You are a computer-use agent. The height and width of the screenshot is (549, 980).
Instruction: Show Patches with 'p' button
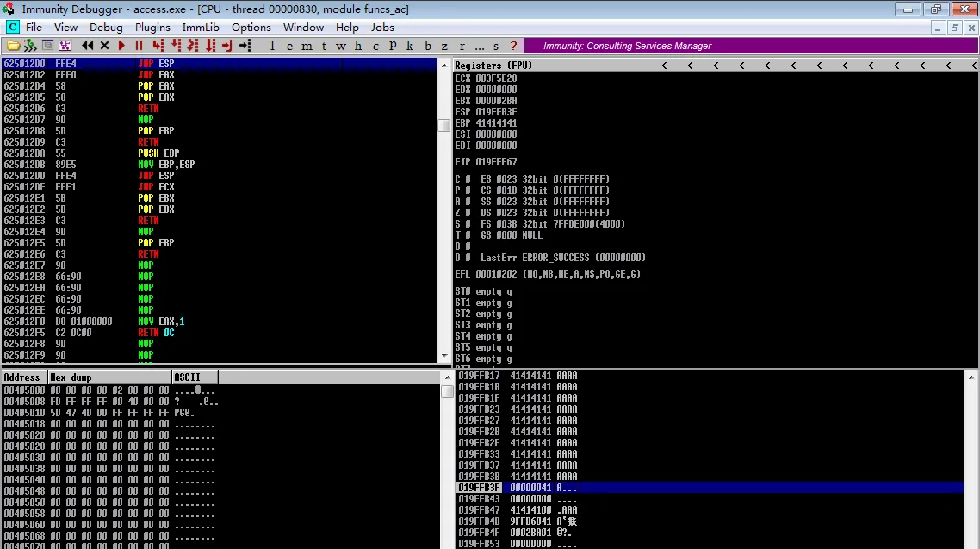[x=393, y=46]
